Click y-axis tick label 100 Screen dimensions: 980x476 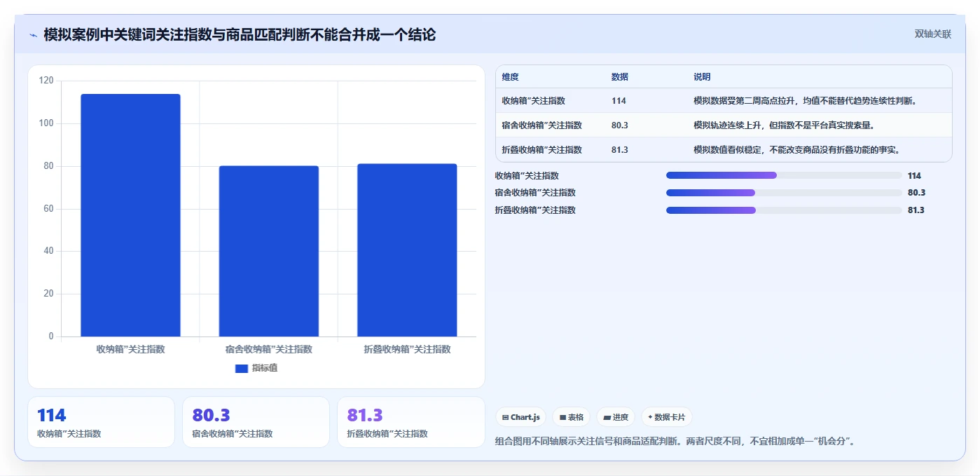46,123
